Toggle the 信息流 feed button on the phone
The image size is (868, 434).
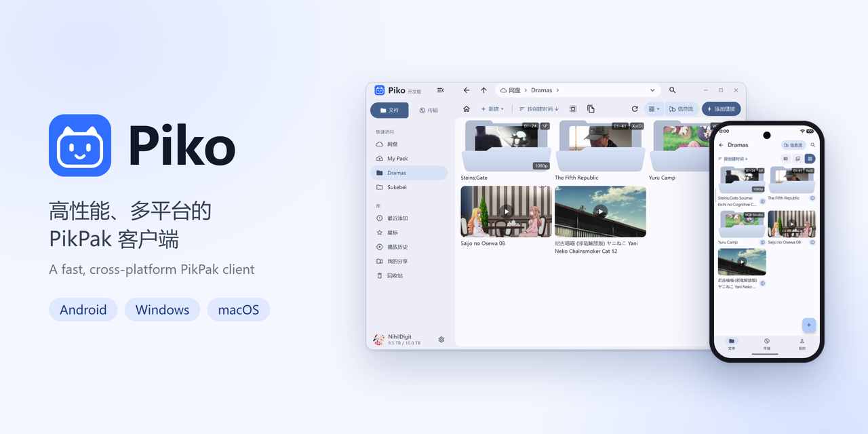(x=793, y=145)
